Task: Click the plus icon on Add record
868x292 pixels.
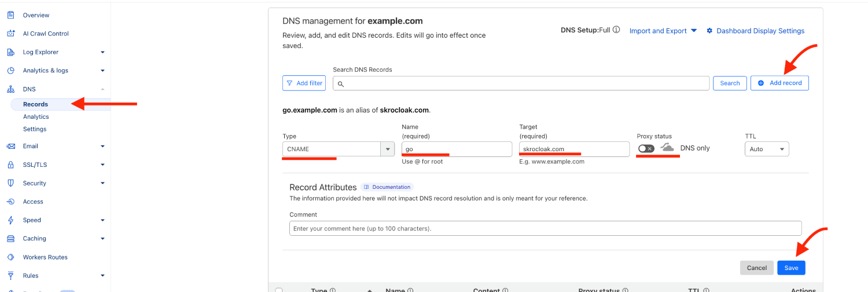Action: click(761, 83)
